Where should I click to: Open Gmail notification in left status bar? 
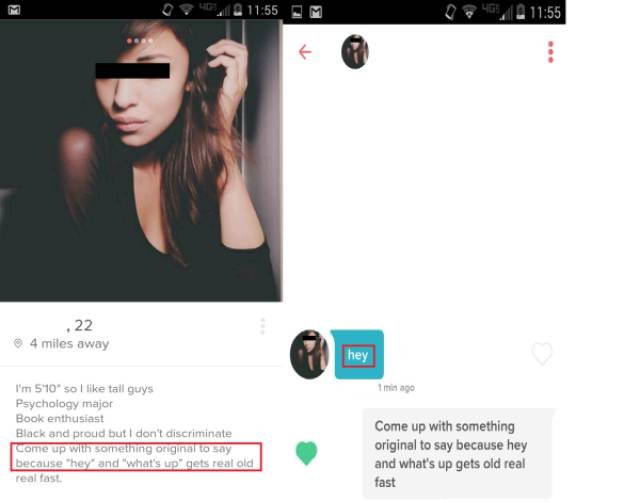[14, 9]
